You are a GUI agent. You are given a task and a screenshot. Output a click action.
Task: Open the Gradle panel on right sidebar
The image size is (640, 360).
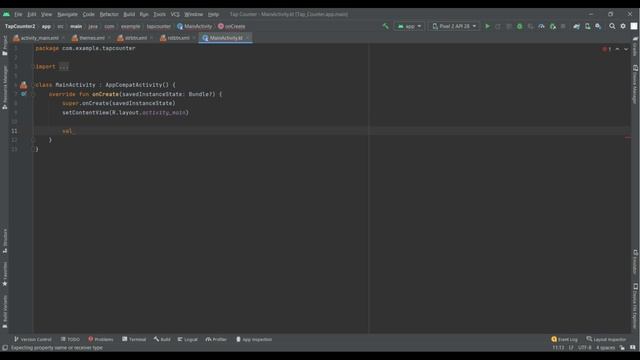635,46
